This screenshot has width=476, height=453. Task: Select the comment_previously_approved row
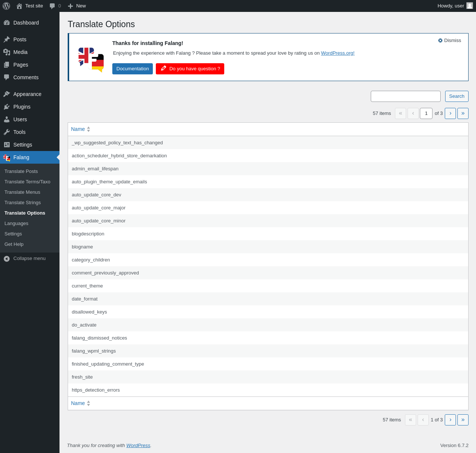click(x=268, y=273)
